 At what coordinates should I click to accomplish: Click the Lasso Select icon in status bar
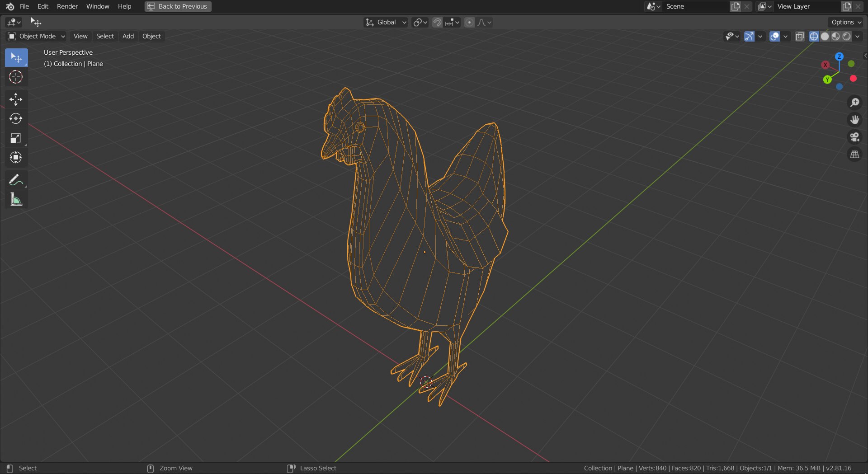coord(291,468)
